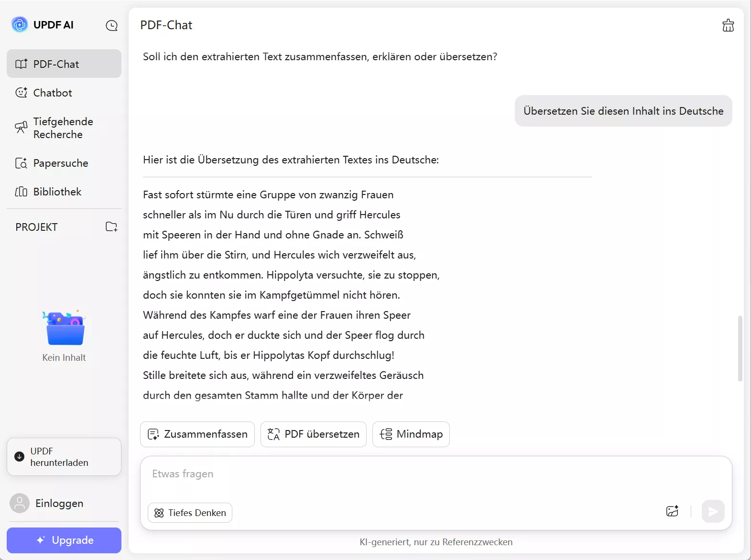Screen dimensions: 751x560
Task: Focus the Etwas fragen input field
Action: click(x=436, y=474)
